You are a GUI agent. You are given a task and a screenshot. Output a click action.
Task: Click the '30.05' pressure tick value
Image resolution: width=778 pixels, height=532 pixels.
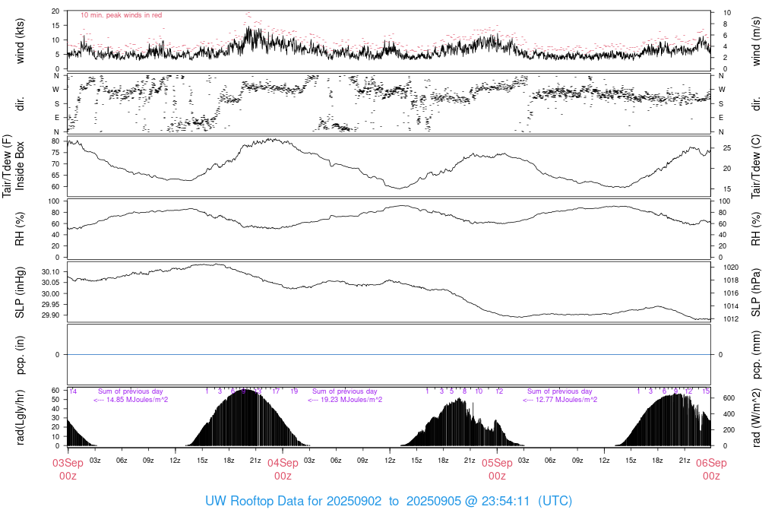click(x=51, y=283)
